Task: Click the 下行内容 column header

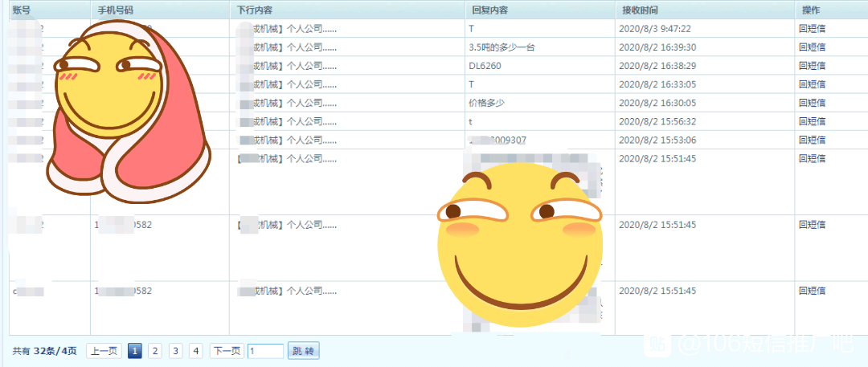Action: coord(254,10)
